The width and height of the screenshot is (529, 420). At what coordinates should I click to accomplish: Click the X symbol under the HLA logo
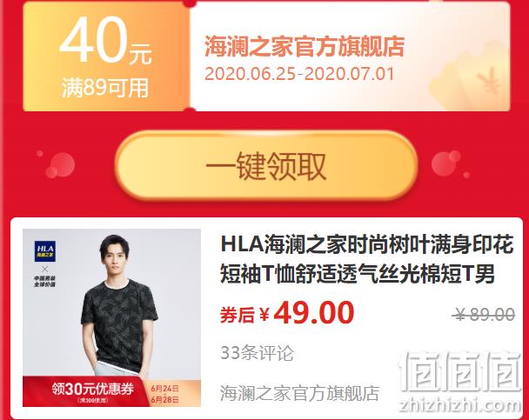pyautogui.click(x=44, y=269)
